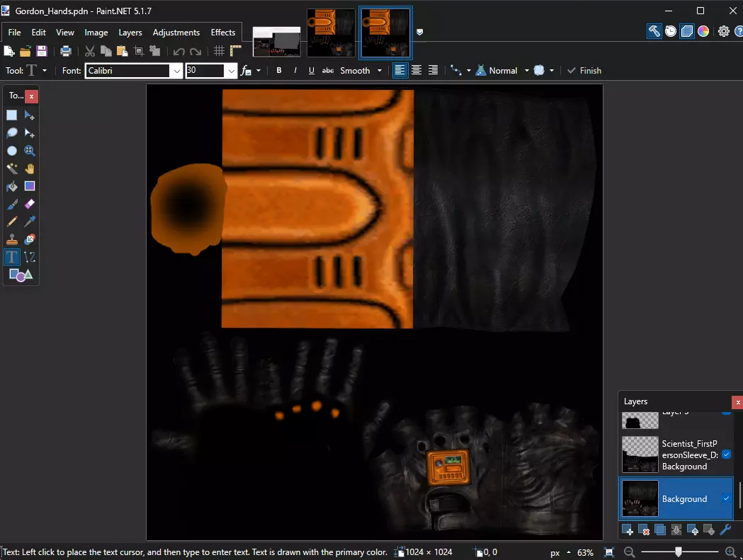Open the Normal blend mode dropdown
Image resolution: width=743 pixels, height=560 pixels.
pyautogui.click(x=526, y=71)
